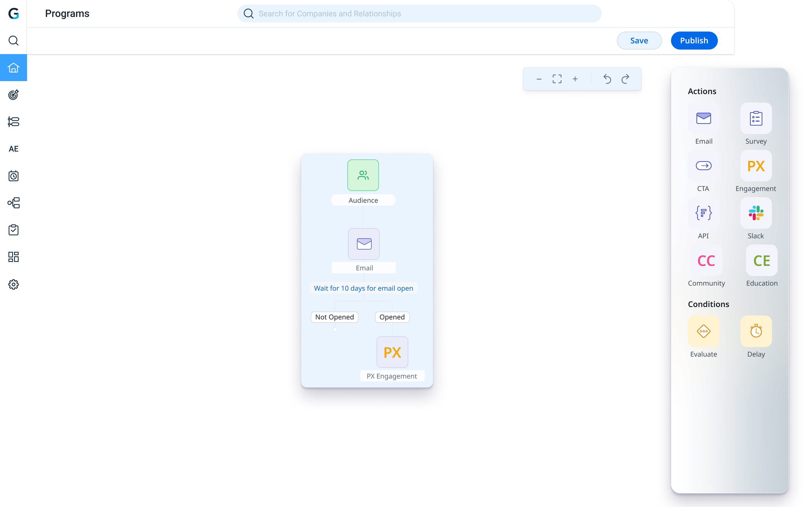Select the CC Community action
The height and width of the screenshot is (507, 812).
pyautogui.click(x=706, y=261)
